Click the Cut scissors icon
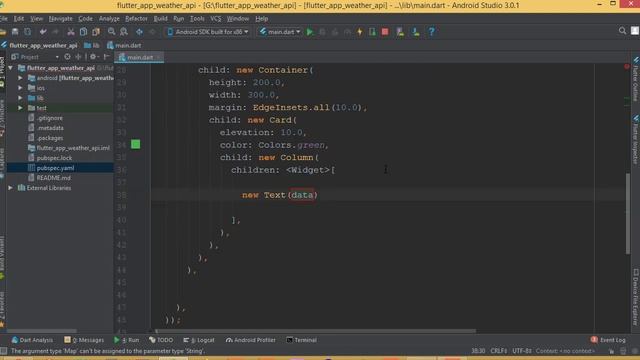The image size is (640, 360). (x=71, y=32)
